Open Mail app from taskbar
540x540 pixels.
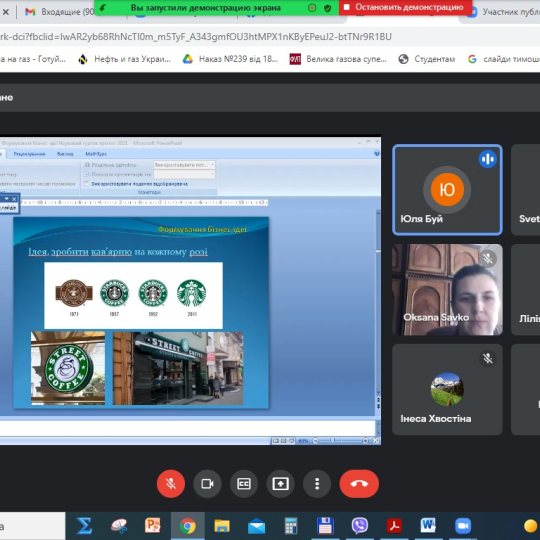(x=257, y=526)
